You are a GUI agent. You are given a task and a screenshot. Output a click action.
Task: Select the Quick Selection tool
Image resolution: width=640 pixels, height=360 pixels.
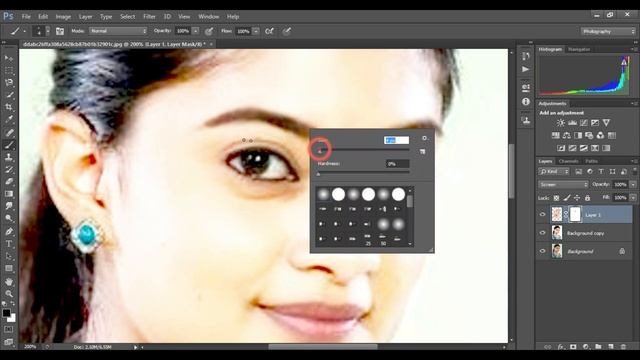[9, 95]
